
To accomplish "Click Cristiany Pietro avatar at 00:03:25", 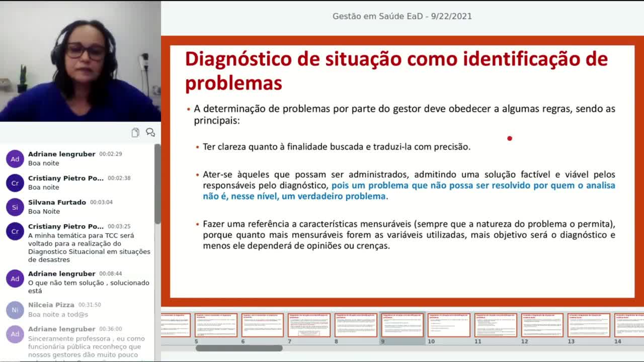I will (x=15, y=231).
